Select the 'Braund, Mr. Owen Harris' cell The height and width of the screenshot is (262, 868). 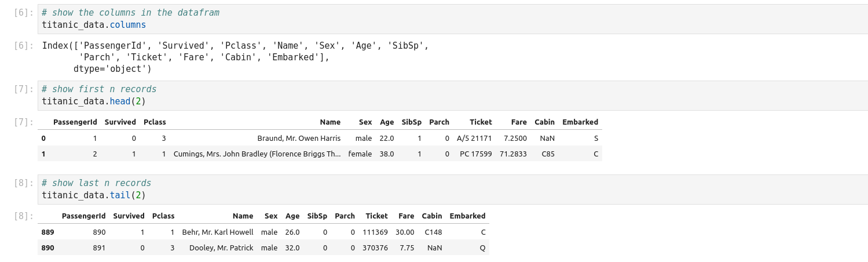299,139
